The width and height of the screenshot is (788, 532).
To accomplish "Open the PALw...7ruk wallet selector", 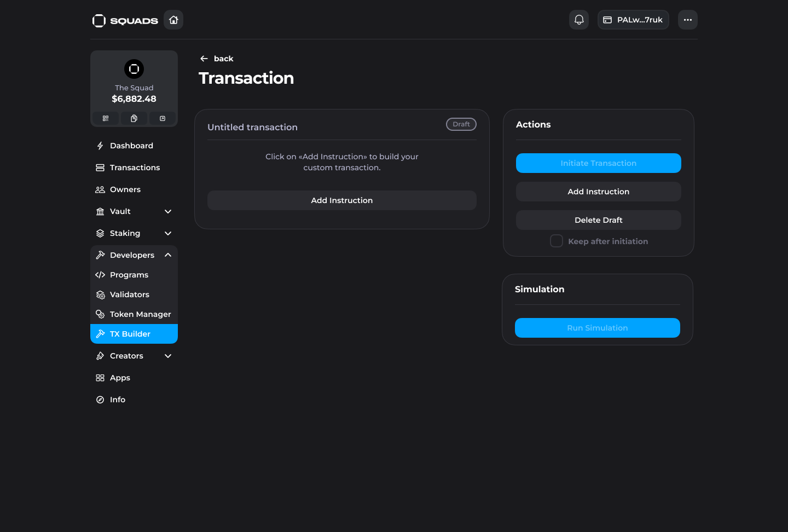I will (633, 20).
